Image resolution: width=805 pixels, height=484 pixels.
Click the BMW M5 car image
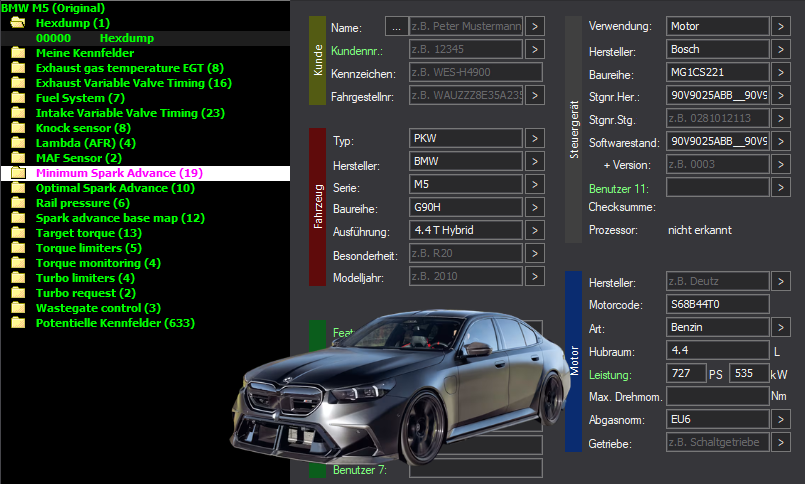(400, 388)
